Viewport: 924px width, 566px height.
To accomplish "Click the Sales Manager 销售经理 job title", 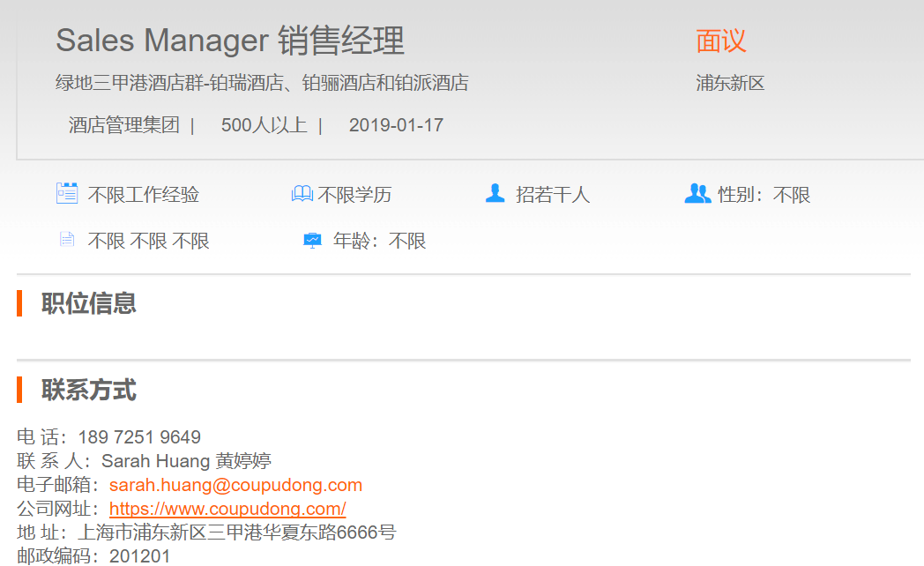I will click(x=230, y=41).
